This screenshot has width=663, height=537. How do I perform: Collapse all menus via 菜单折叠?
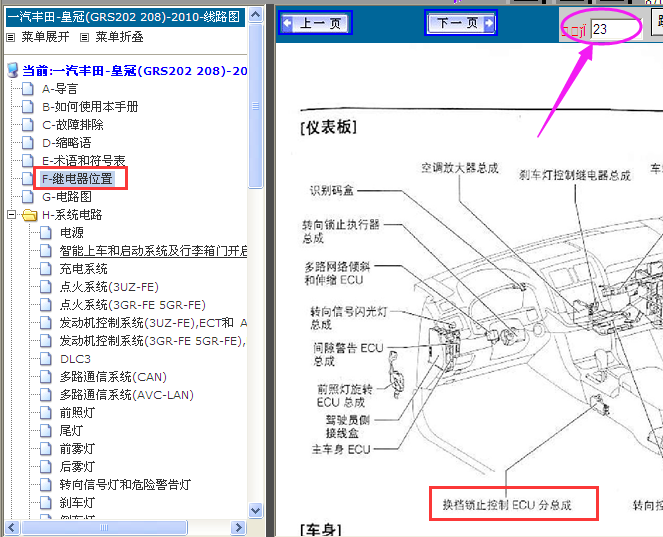point(119,37)
